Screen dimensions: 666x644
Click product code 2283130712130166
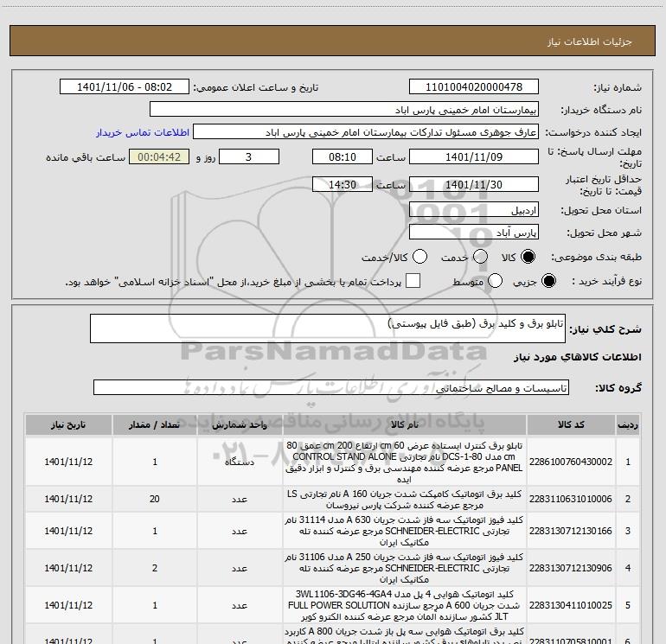571,531
